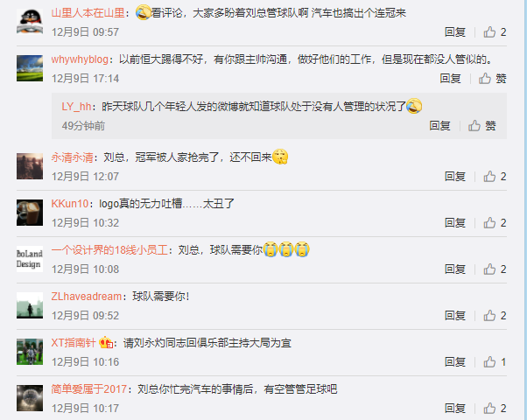Click KKun10's avatar picture
This screenshot has height=420, width=527.
click(30, 213)
